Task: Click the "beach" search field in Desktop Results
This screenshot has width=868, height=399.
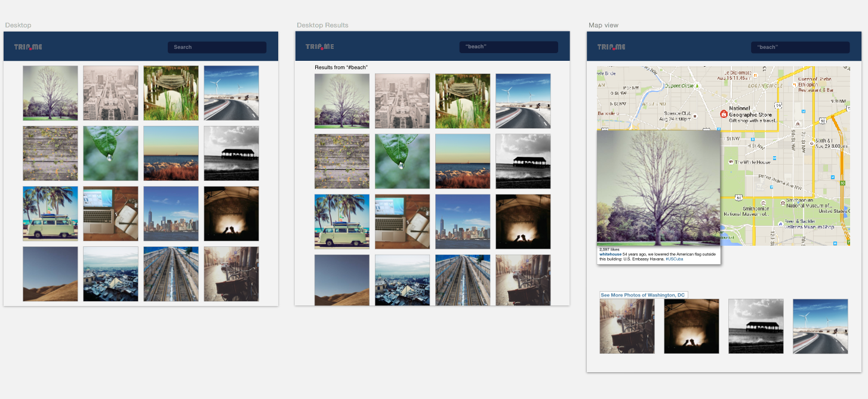Action: pos(508,47)
